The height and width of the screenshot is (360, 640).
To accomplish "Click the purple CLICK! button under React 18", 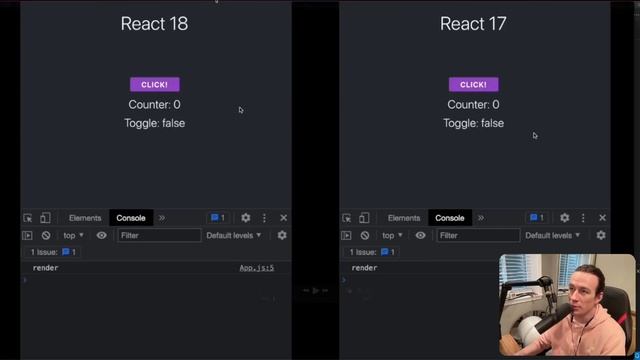I will click(x=155, y=84).
